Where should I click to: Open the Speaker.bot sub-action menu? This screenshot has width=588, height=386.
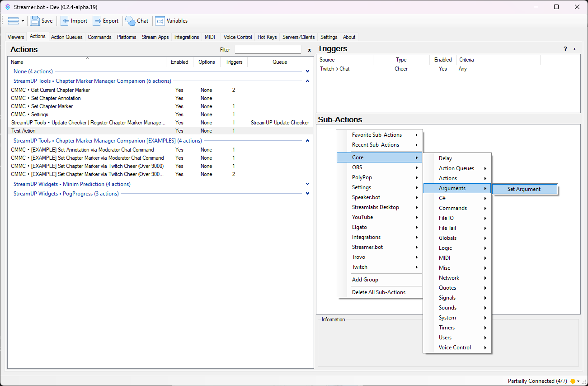tap(379, 197)
